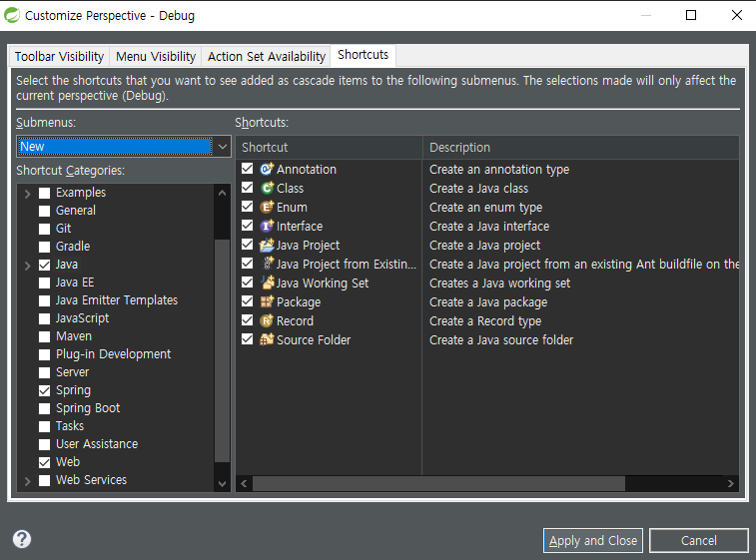Screen dimensions: 756x560
Task: Maximize the Customize Perspective window
Action: [691, 15]
